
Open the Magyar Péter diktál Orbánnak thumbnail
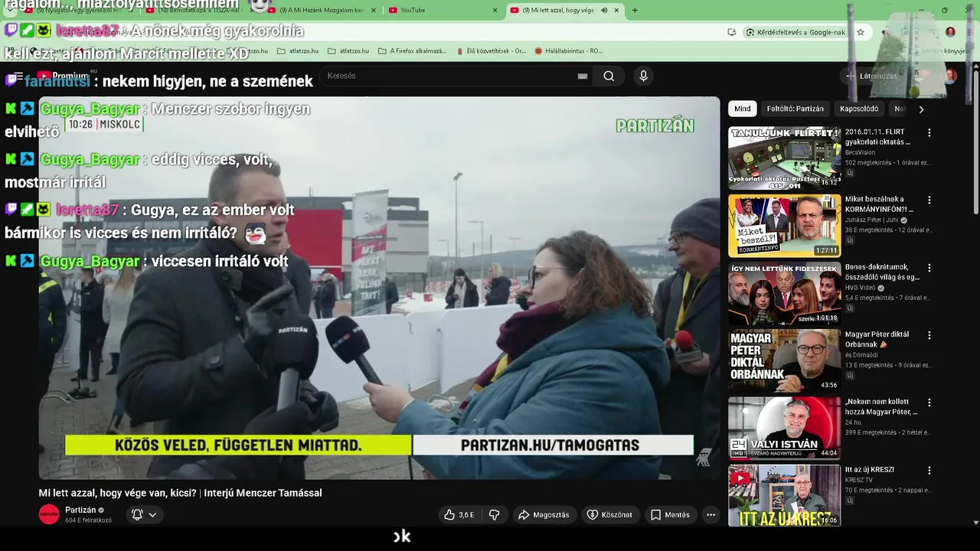[x=784, y=360]
